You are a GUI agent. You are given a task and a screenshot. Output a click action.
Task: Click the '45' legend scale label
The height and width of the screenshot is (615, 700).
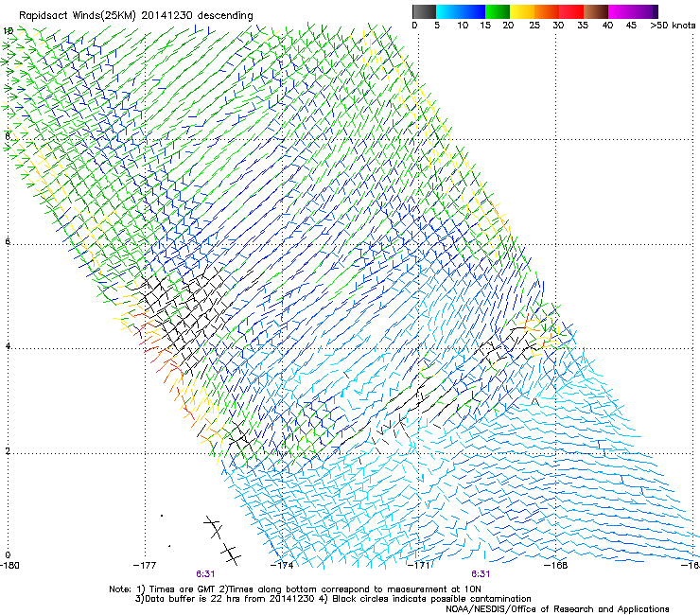631,25
